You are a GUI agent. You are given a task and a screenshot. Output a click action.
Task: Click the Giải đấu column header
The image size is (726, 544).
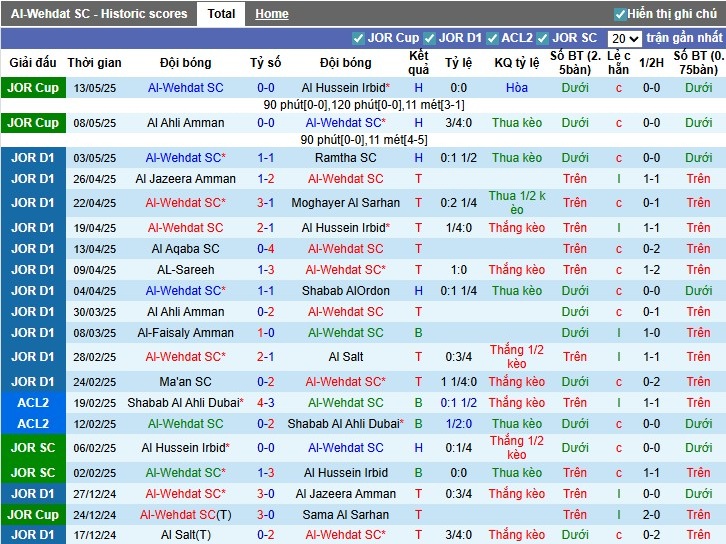click(33, 63)
